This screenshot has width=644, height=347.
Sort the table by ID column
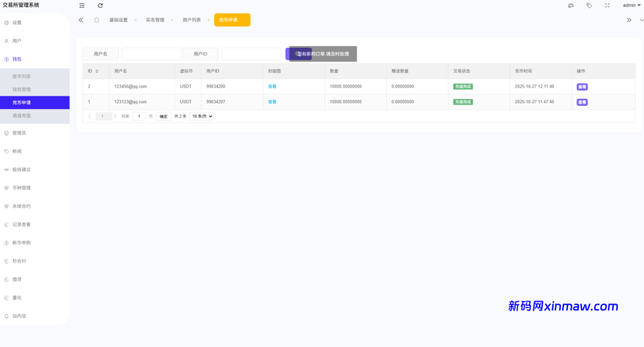point(96,71)
